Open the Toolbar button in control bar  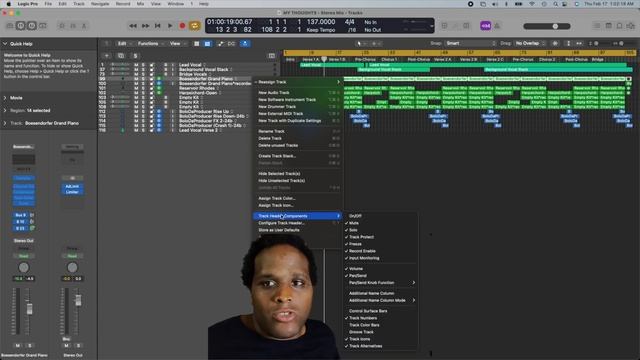click(42, 26)
